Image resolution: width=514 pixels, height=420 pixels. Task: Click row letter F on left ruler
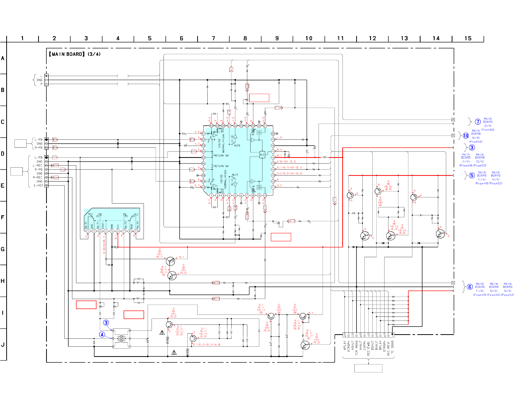3,217
